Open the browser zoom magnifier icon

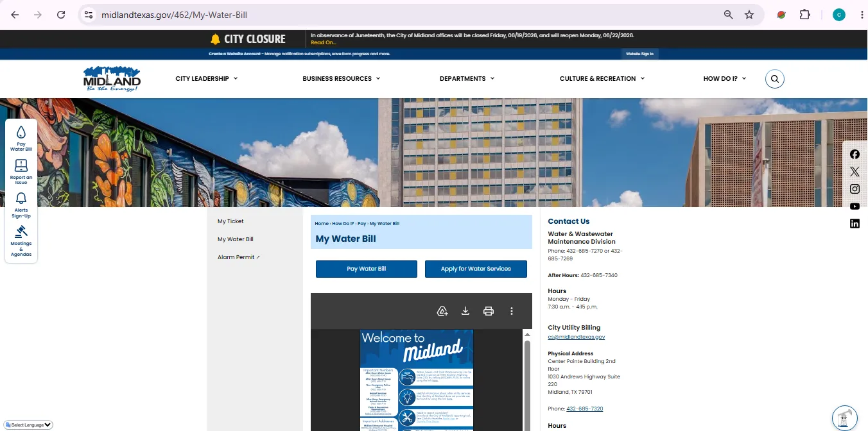[729, 15]
